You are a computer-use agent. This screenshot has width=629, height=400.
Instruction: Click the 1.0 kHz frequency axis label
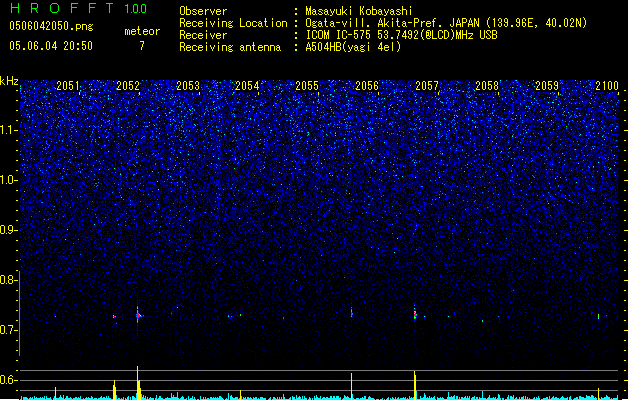point(8,180)
